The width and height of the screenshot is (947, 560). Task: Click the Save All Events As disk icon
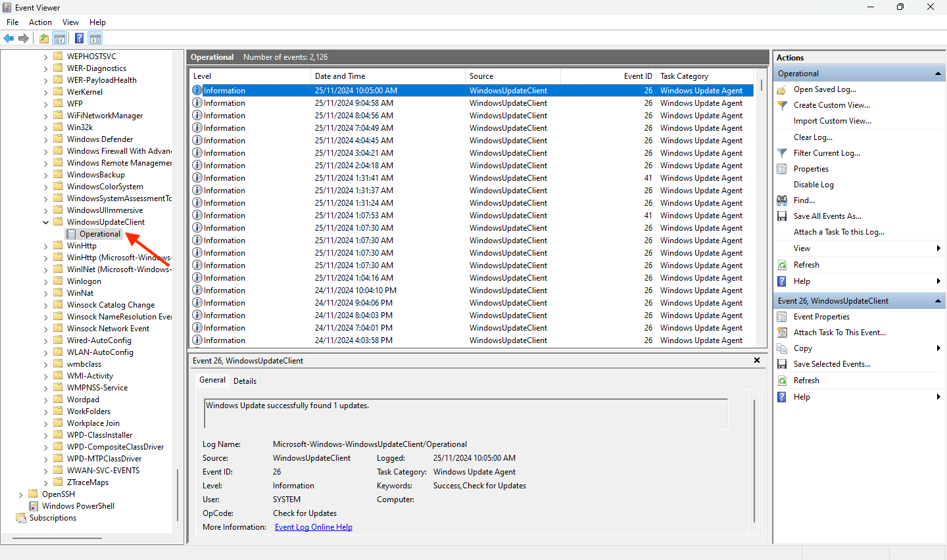781,216
